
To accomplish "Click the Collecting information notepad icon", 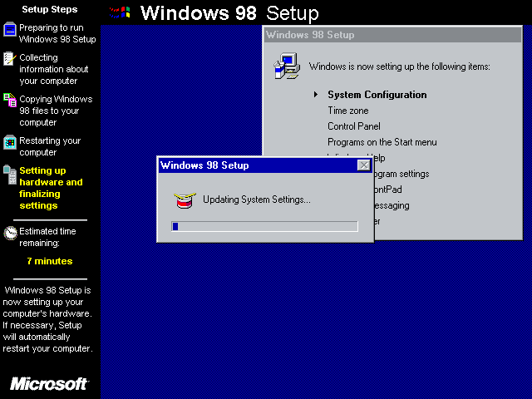I will pos(9,59).
